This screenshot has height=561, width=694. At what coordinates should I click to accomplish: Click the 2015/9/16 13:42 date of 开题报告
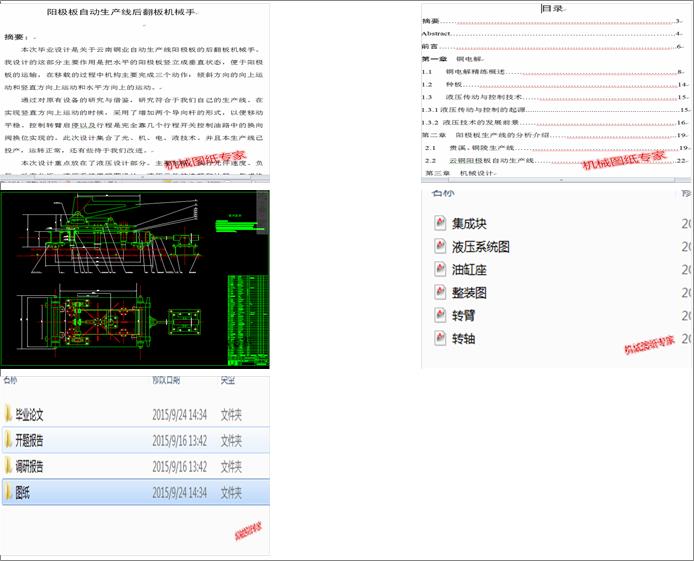pyautogui.click(x=179, y=440)
